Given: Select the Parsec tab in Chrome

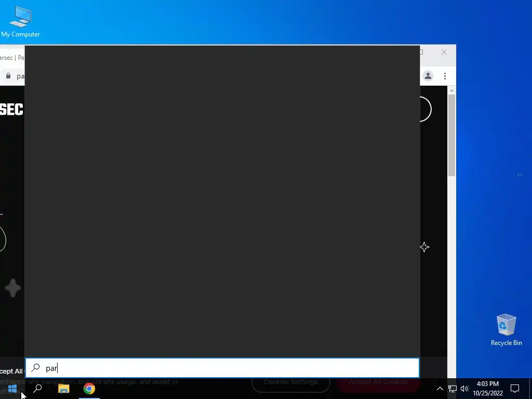Looking at the screenshot, I should [12, 57].
